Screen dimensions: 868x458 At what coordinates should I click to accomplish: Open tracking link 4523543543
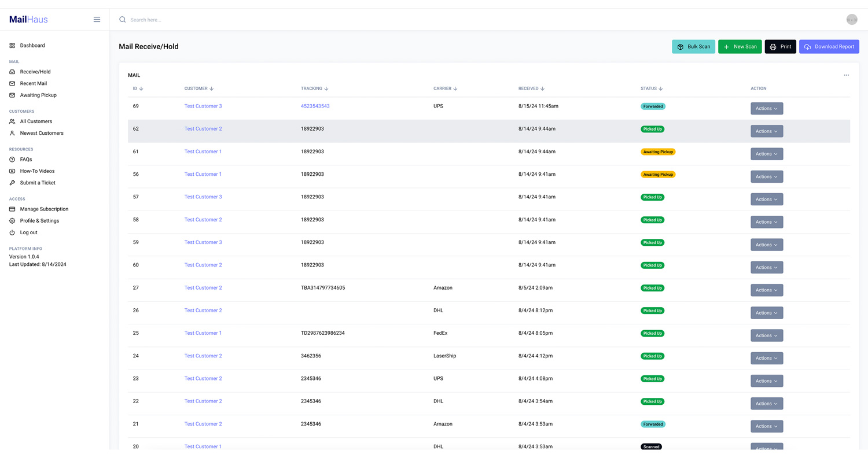click(x=315, y=106)
